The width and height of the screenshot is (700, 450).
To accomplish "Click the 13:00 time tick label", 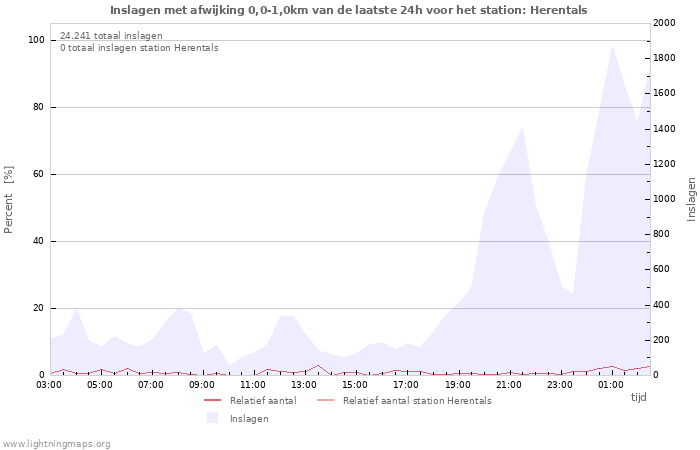I will click(304, 385).
